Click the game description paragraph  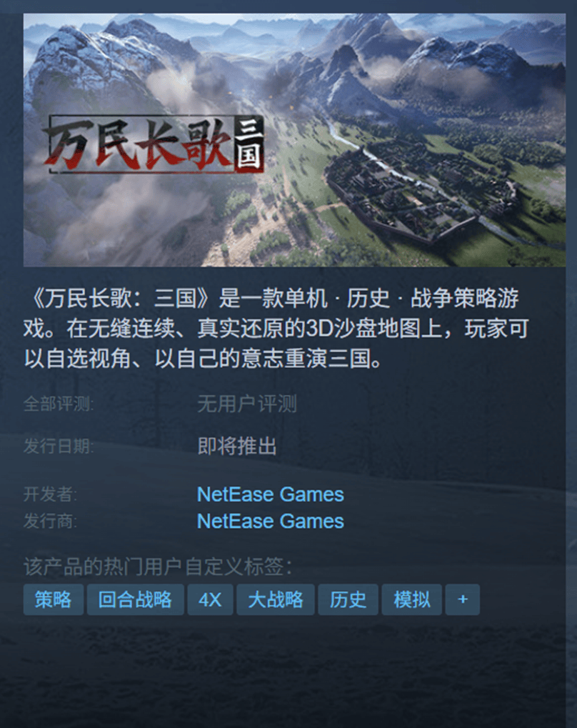click(x=276, y=328)
